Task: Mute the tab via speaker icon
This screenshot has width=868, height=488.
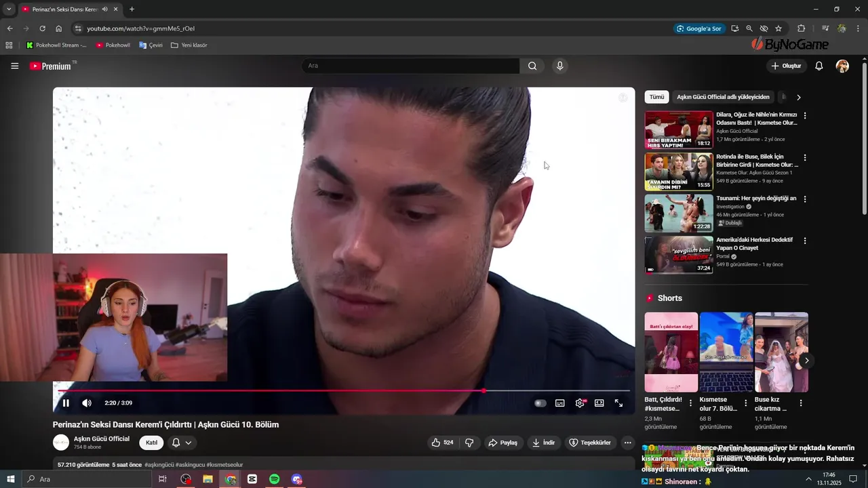Action: click(x=104, y=9)
